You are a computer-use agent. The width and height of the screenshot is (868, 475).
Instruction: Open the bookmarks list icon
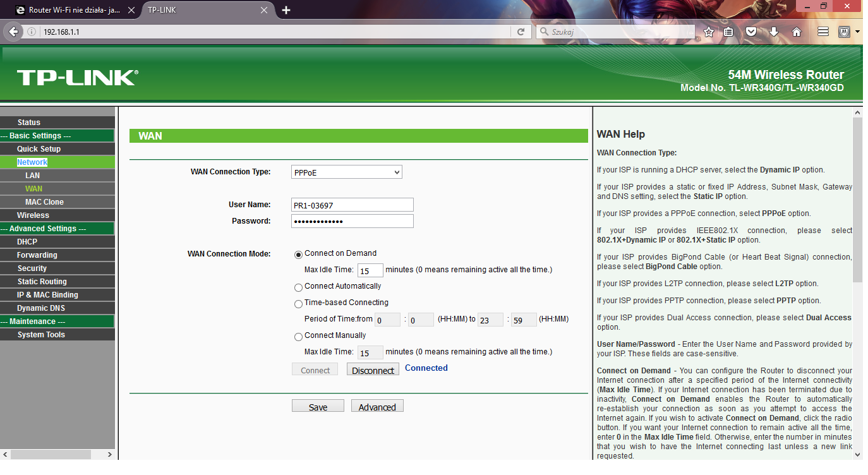728,32
